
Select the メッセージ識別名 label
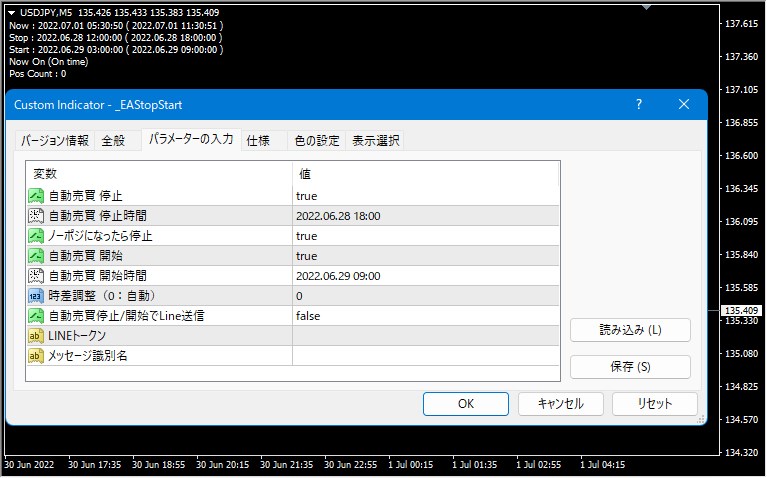(x=88, y=356)
